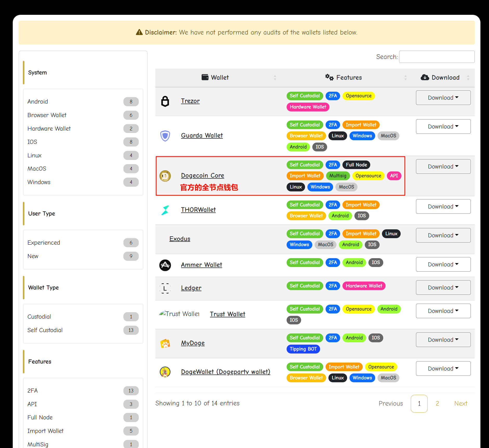The image size is (489, 448).
Task: Click the Next pagination button
Action: click(461, 404)
